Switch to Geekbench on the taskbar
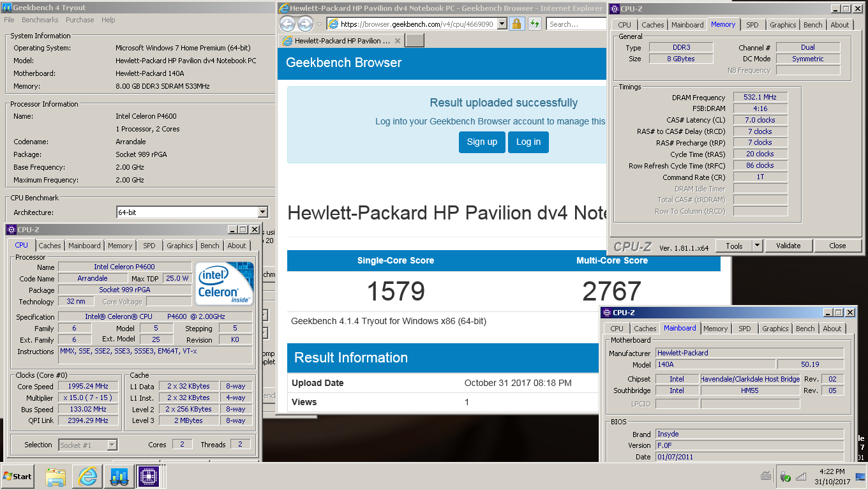The width and height of the screenshot is (868, 490). (x=118, y=477)
